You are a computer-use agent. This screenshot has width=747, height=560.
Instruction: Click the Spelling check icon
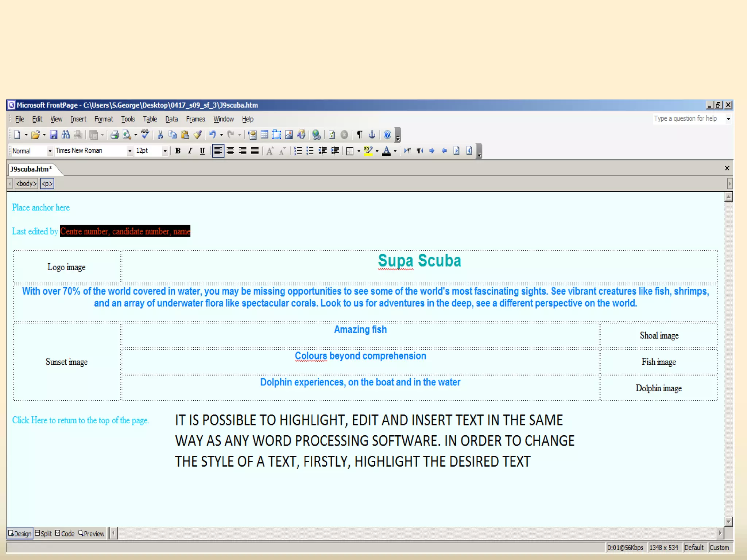tap(145, 135)
